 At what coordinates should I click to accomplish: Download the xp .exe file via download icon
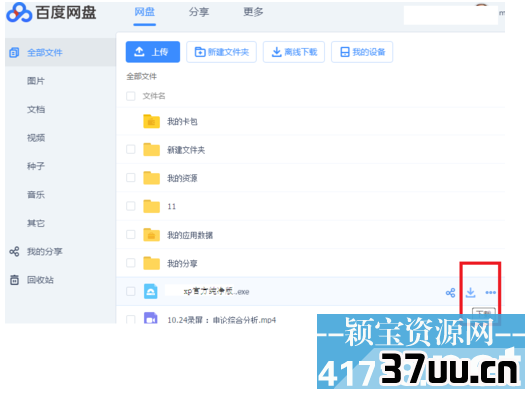click(471, 293)
